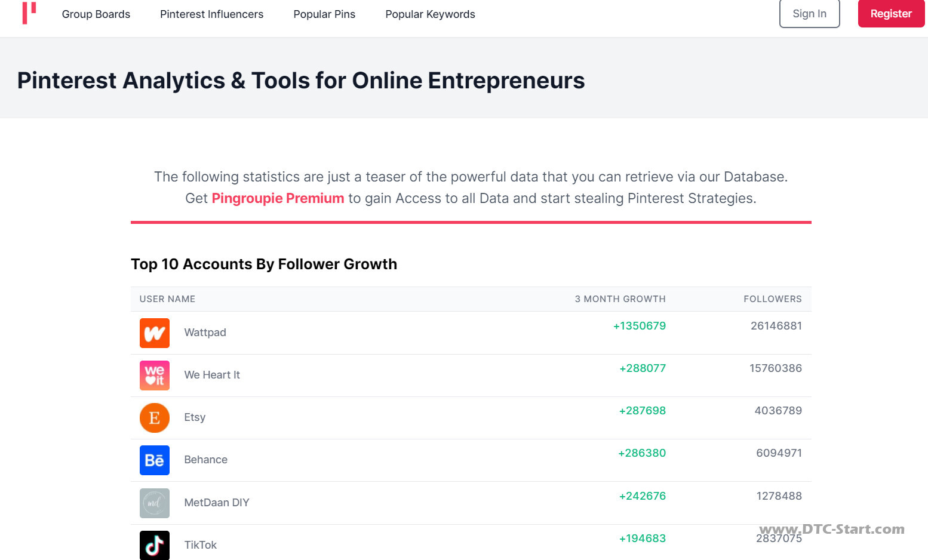The height and width of the screenshot is (560, 928).
Task: Select the Behance username text
Action: point(205,460)
